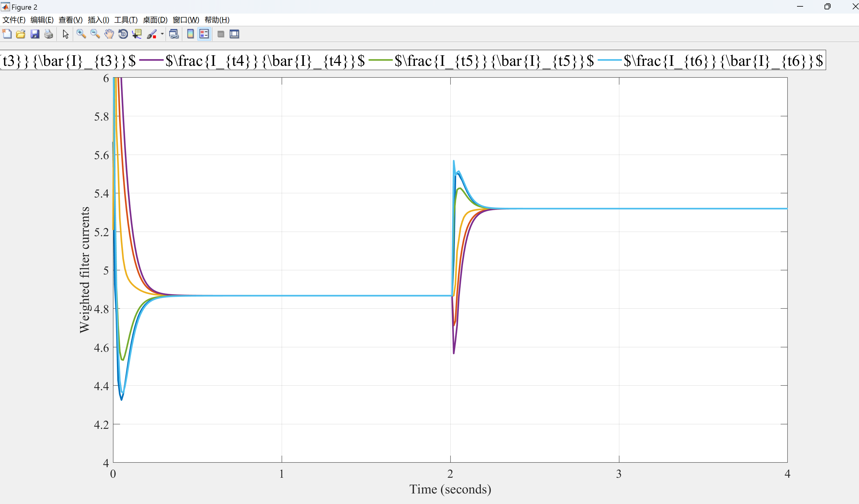Select the legend entry text for I_{t5}
Screen dimensions: 859x504
click(494, 61)
